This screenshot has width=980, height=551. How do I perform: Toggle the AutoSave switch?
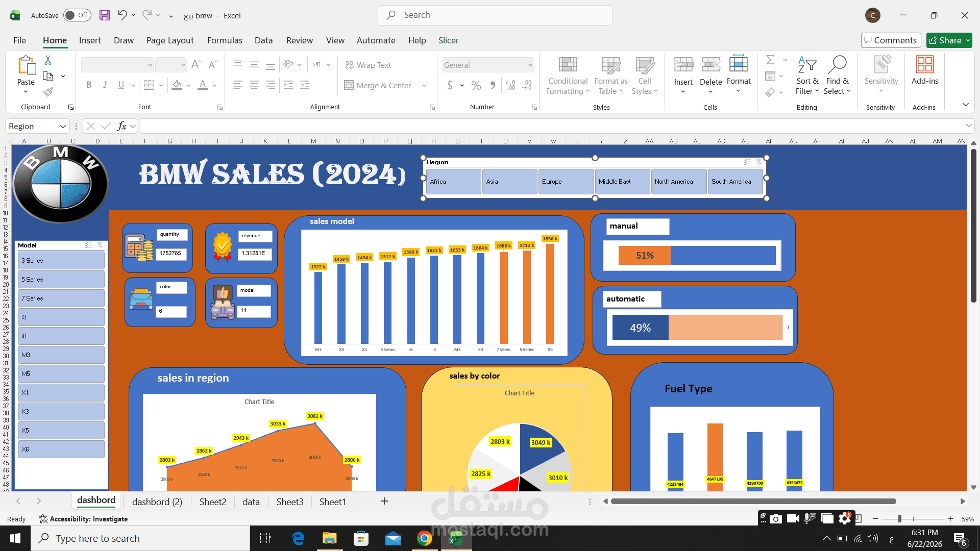coord(77,15)
